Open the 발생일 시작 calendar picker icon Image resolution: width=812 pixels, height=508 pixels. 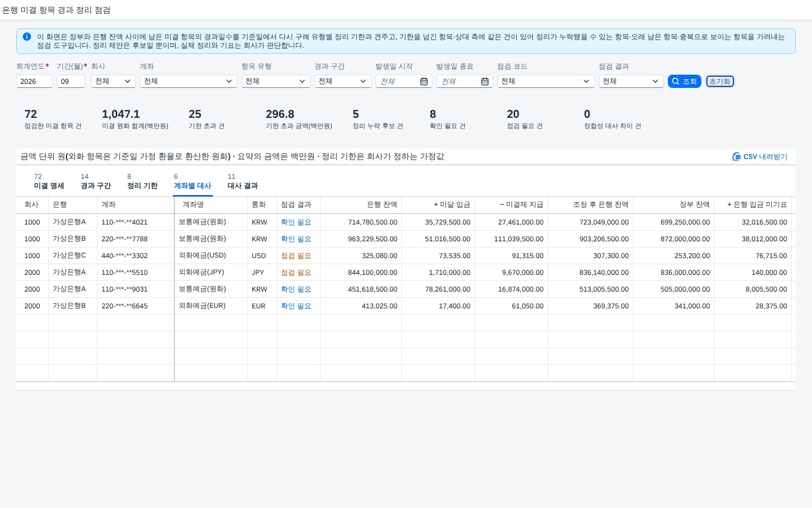(x=424, y=81)
